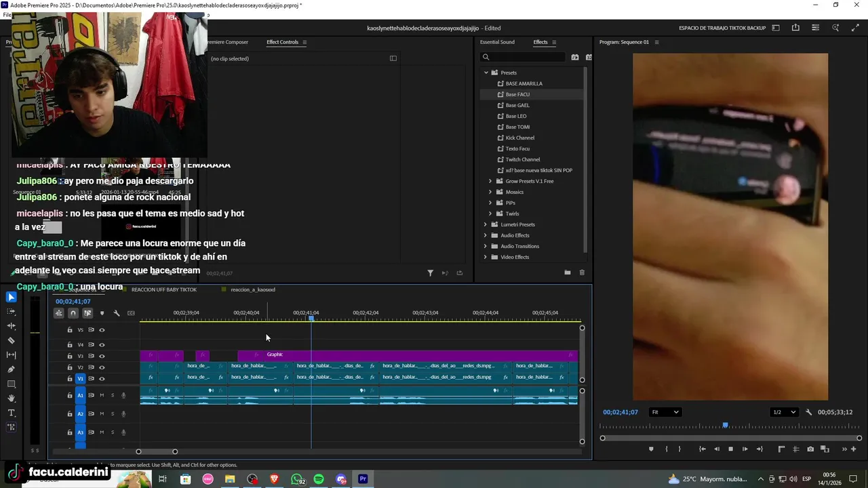Stop playback in Program monitor
This screenshot has width=868, height=488.
pyautogui.click(x=730, y=449)
